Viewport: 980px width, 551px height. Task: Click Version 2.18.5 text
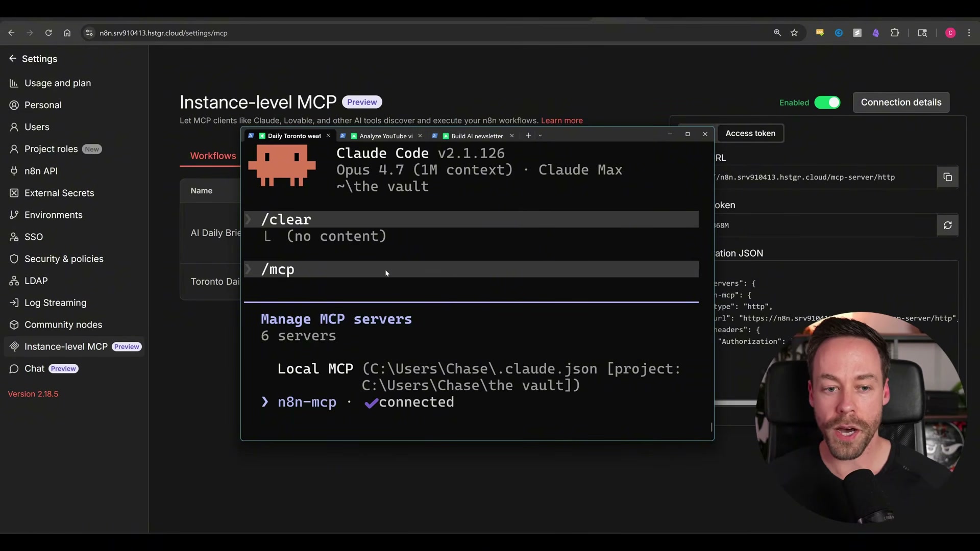(x=33, y=394)
